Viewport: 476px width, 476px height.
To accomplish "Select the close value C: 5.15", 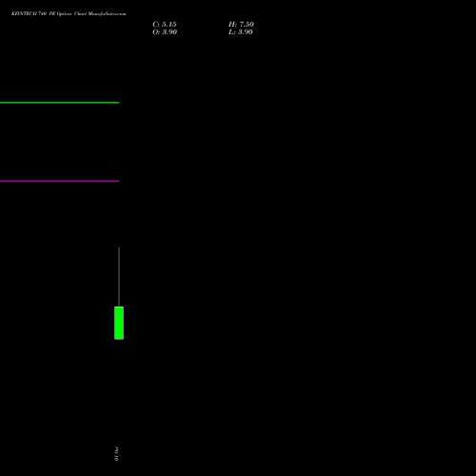I will [165, 25].
